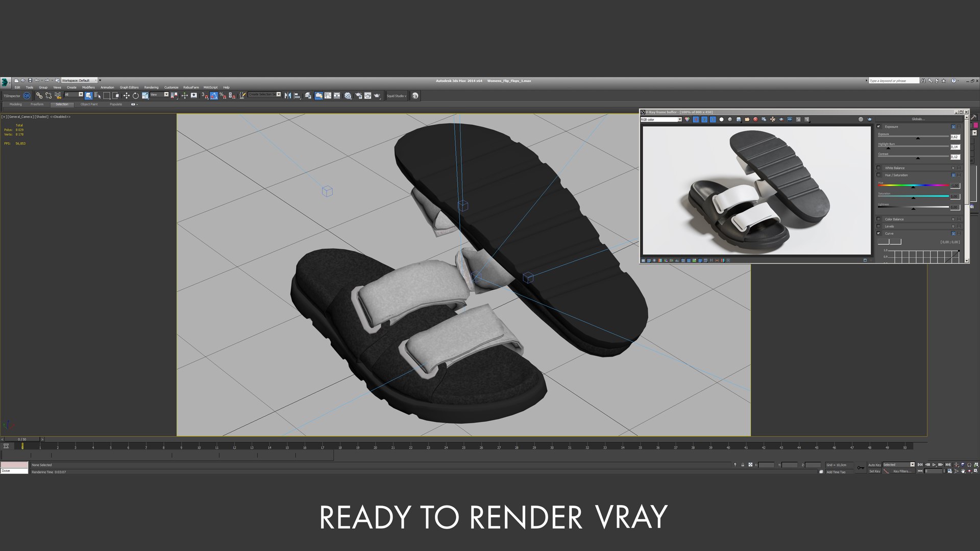
Task: Expand the Color Balance rollout arrows
Action: click(x=953, y=219)
